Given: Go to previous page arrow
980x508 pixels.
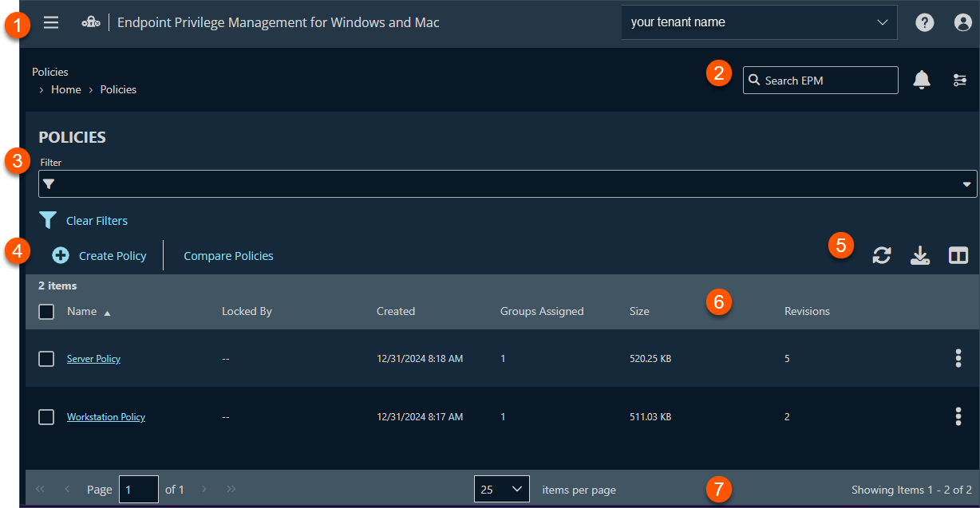Looking at the screenshot, I should pyautogui.click(x=67, y=489).
